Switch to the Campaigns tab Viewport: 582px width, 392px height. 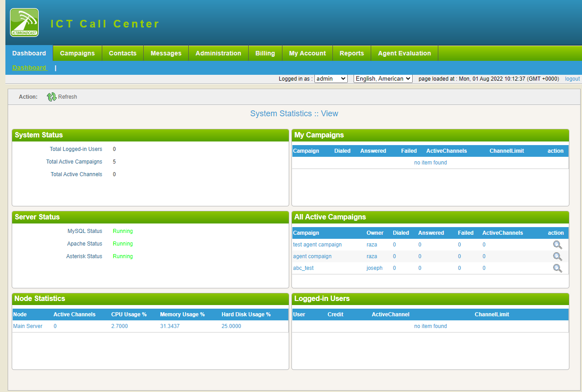(77, 53)
